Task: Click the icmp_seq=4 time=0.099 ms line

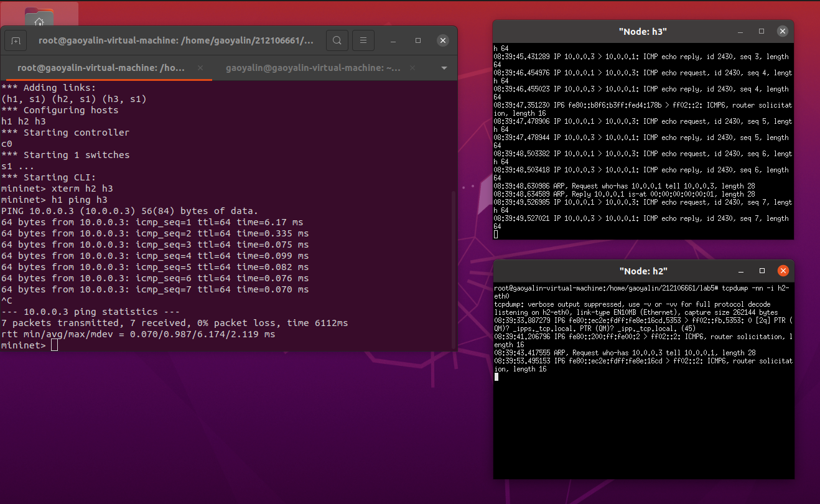Action: click(155, 256)
